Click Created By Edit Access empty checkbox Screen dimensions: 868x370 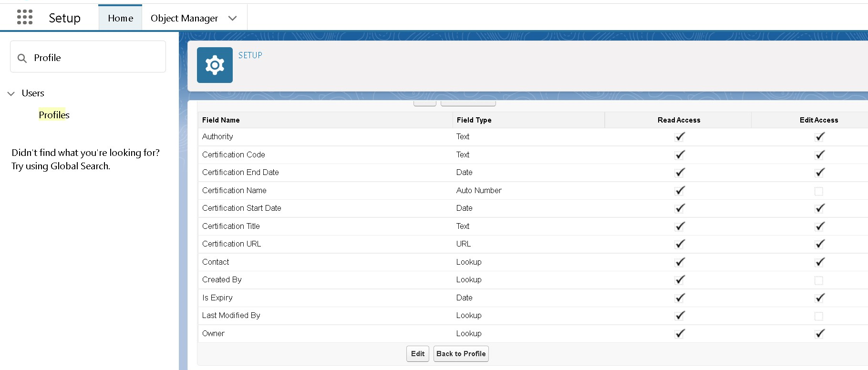(819, 280)
